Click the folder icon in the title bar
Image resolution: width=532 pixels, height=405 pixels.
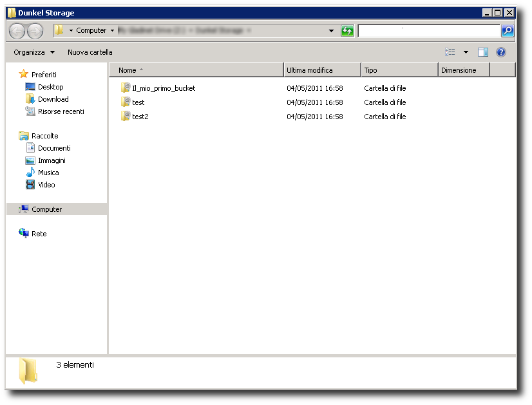[12, 13]
